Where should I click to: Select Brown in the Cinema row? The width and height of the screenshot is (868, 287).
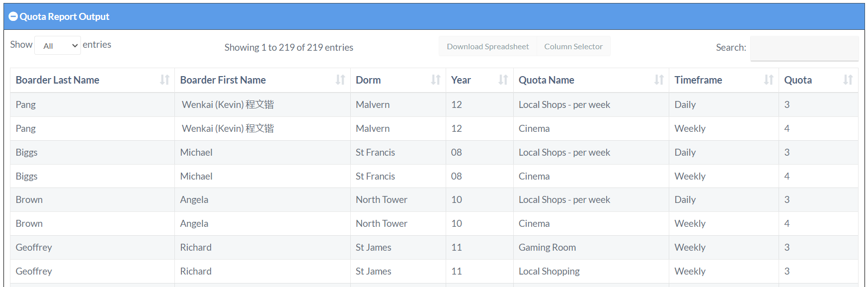coord(29,223)
